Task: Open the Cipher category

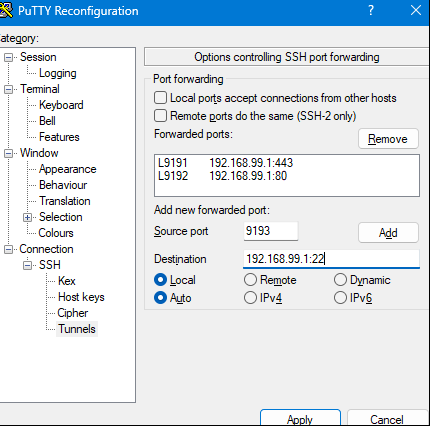Action: tap(73, 313)
